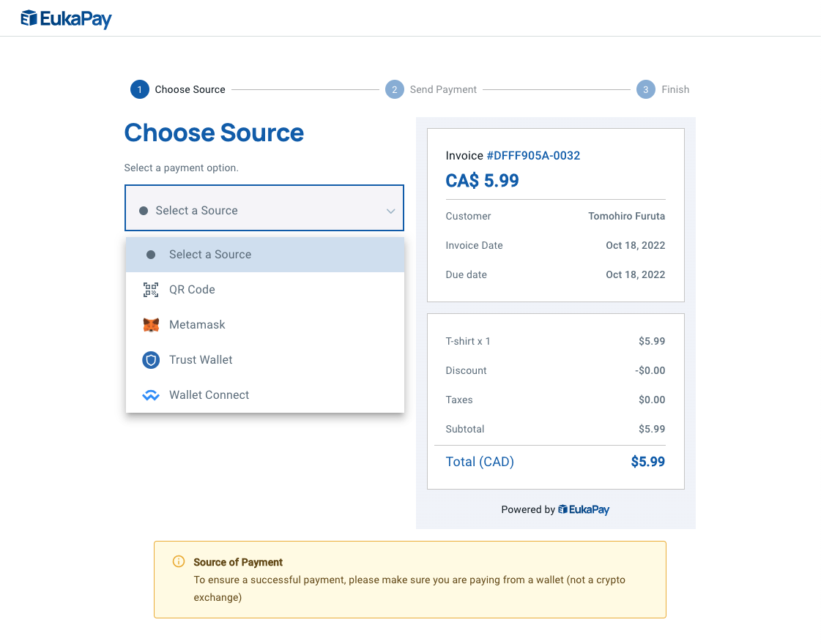The height and width of the screenshot is (644, 821).
Task: Click the EukaPay logo in header
Action: (66, 19)
